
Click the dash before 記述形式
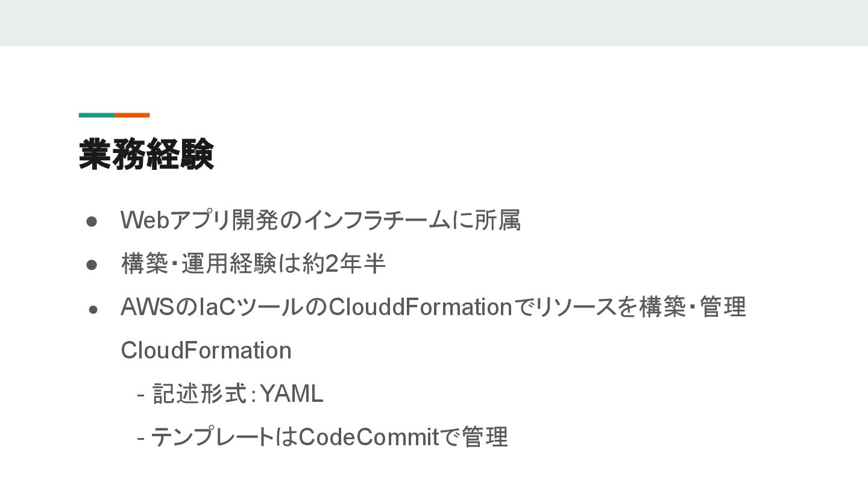pos(141,395)
